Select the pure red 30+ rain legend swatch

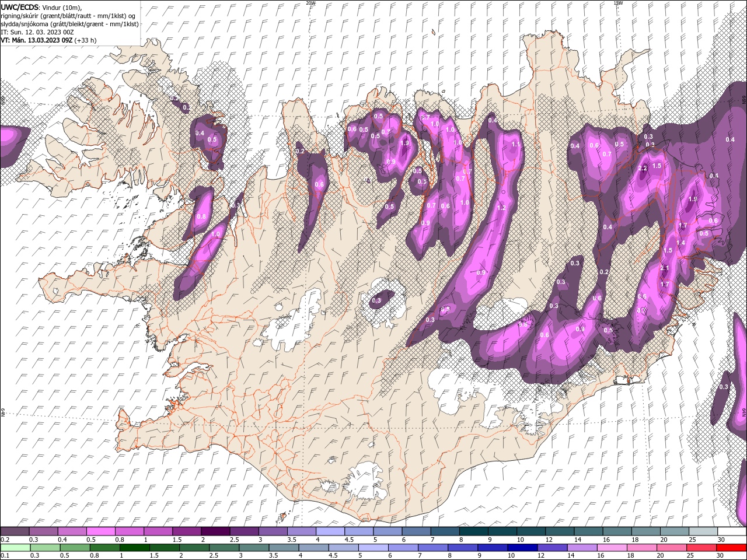[731, 548]
